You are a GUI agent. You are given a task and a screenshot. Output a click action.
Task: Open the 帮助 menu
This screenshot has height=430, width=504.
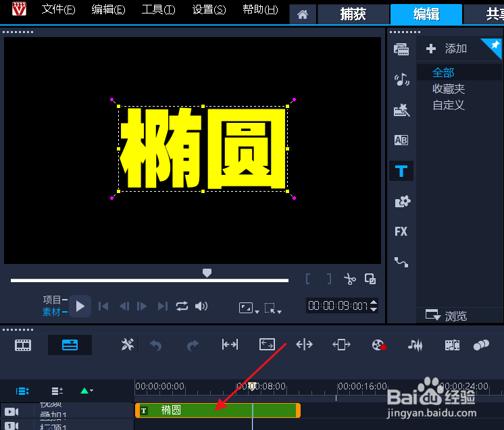260,9
